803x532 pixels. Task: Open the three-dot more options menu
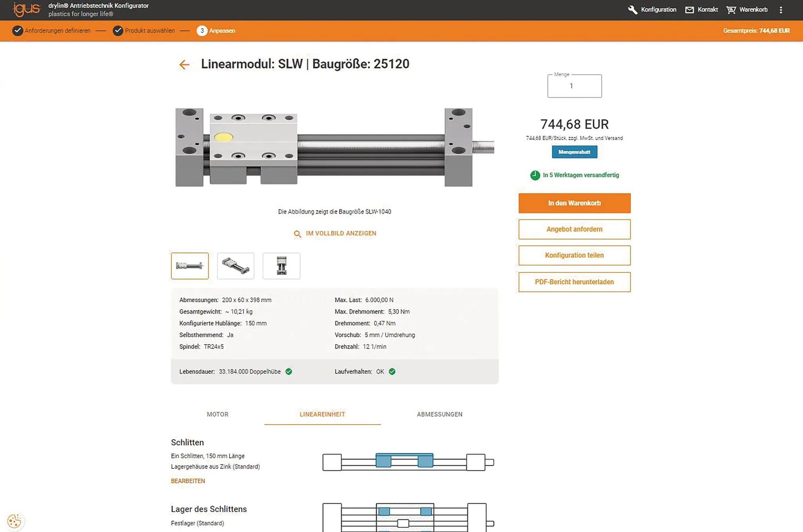tap(781, 10)
